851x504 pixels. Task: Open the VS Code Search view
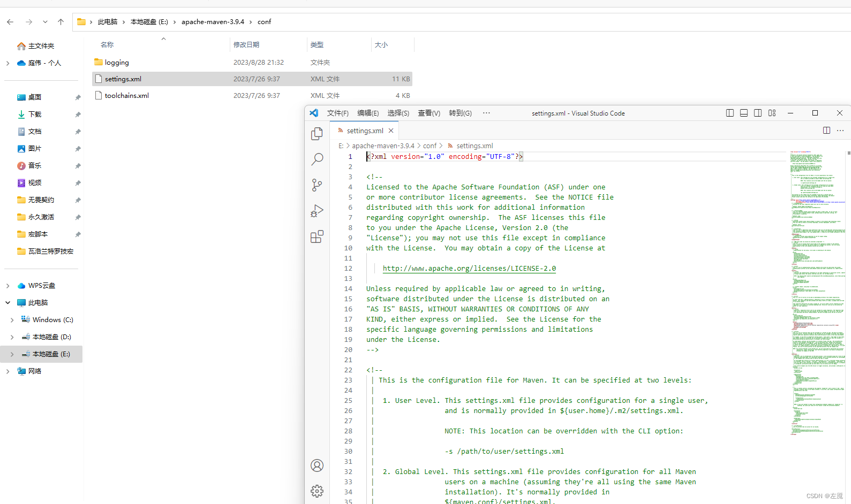coord(317,159)
